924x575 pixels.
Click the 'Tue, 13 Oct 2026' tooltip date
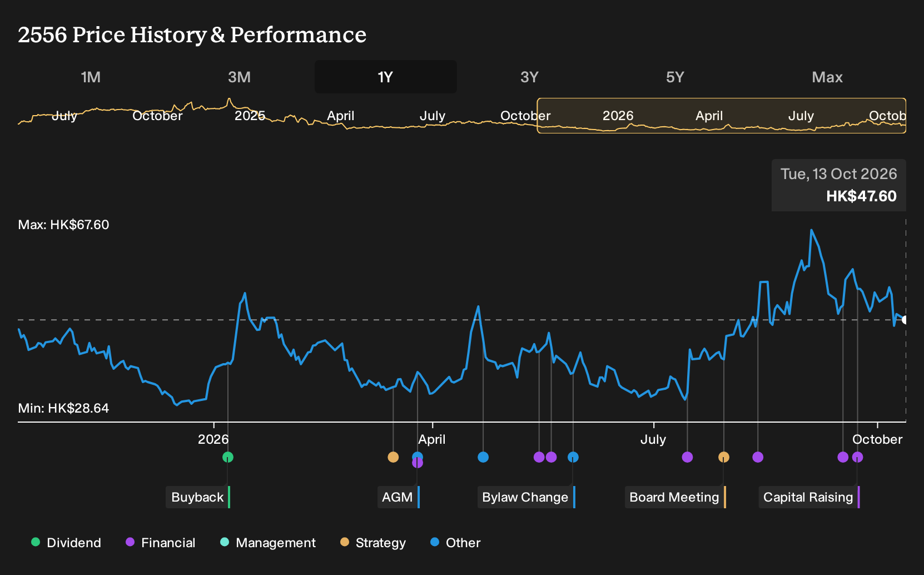[838, 174]
